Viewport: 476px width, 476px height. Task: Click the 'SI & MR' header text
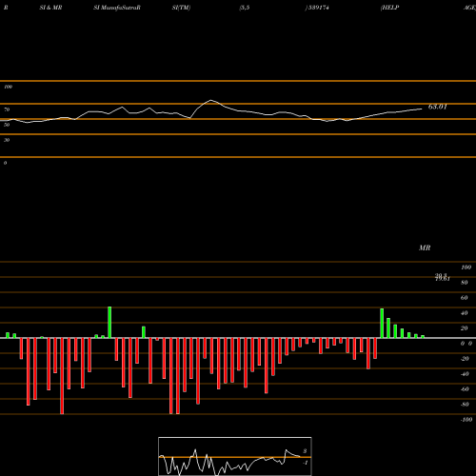click(x=50, y=8)
